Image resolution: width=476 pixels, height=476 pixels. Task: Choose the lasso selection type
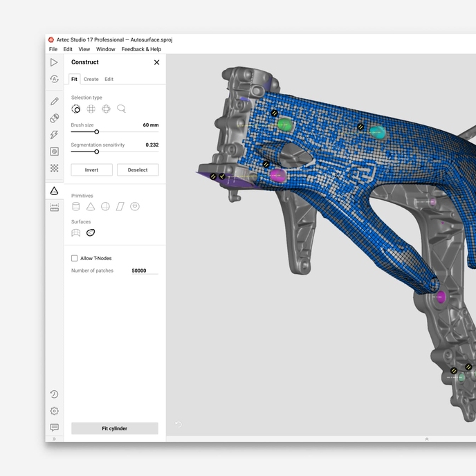click(x=121, y=109)
